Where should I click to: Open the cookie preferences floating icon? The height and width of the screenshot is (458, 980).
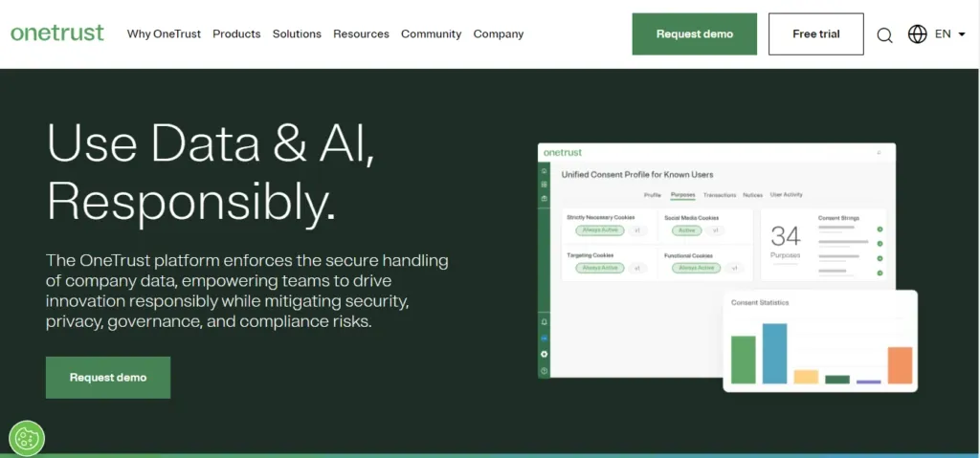[27, 438]
